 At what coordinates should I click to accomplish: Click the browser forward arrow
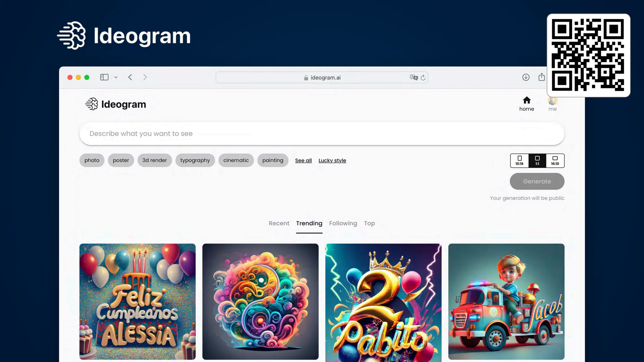pos(145,77)
